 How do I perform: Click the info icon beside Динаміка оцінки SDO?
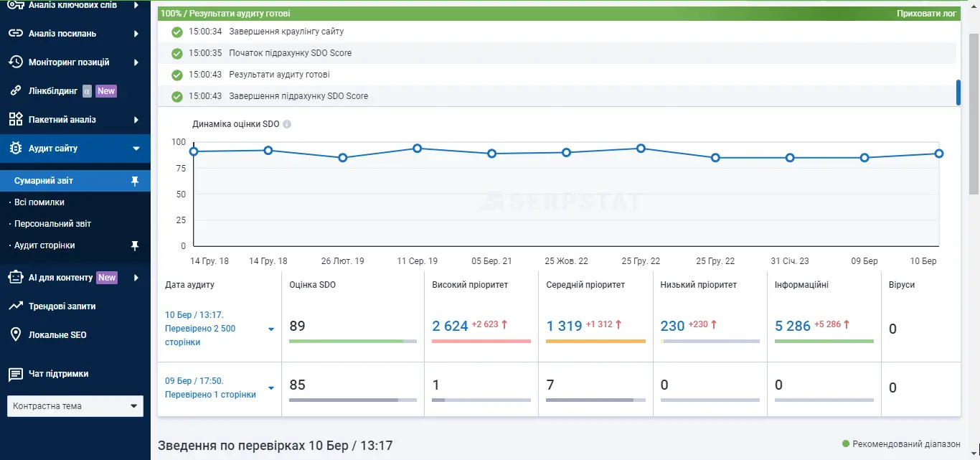pyautogui.click(x=287, y=124)
